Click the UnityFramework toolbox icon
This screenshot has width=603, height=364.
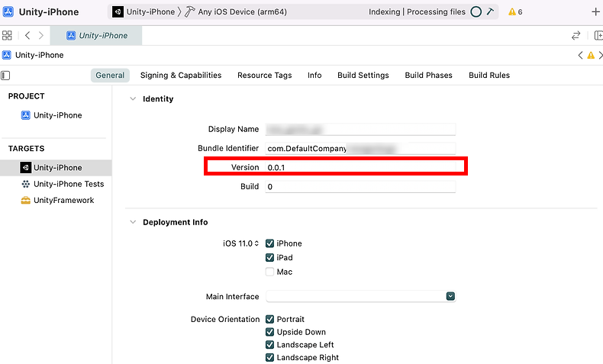tap(25, 200)
